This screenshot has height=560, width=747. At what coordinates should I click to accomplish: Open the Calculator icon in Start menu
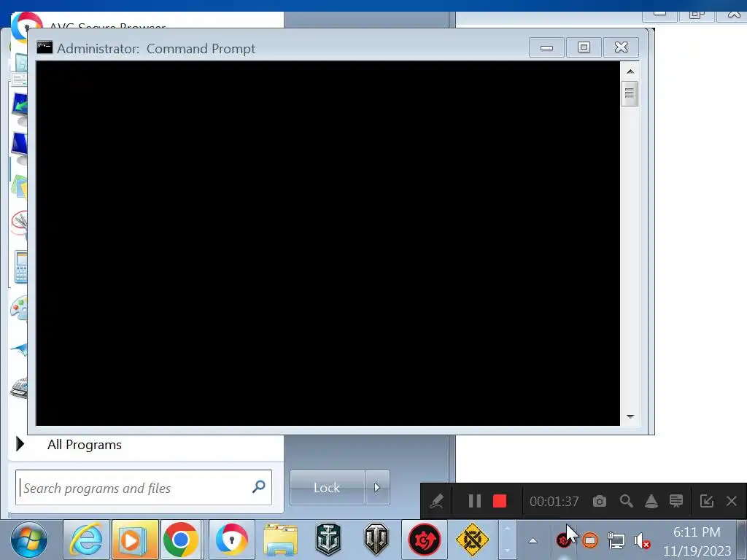point(20,267)
